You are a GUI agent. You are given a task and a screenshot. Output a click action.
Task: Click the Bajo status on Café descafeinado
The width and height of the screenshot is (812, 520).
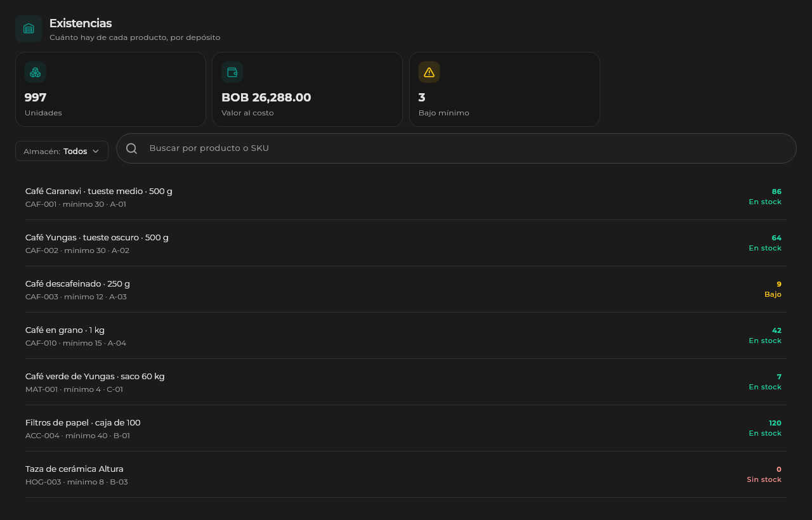click(x=773, y=294)
